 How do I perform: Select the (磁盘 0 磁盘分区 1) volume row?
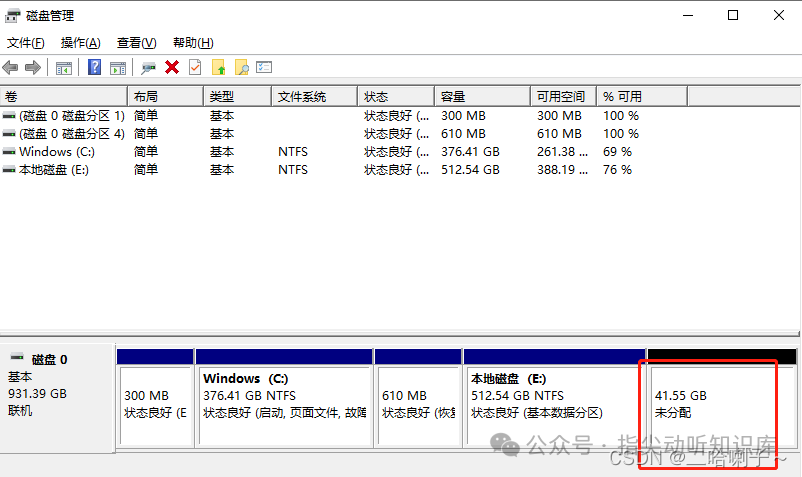(x=344, y=116)
